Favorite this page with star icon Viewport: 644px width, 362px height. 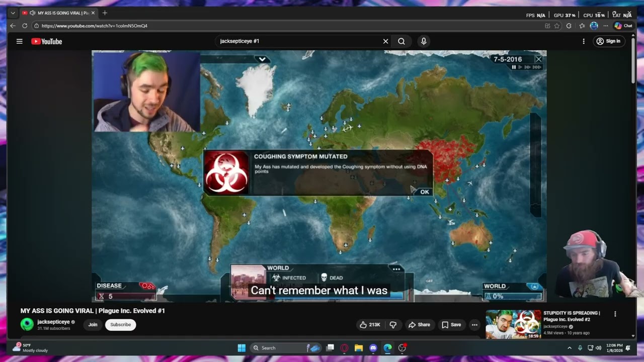557,26
